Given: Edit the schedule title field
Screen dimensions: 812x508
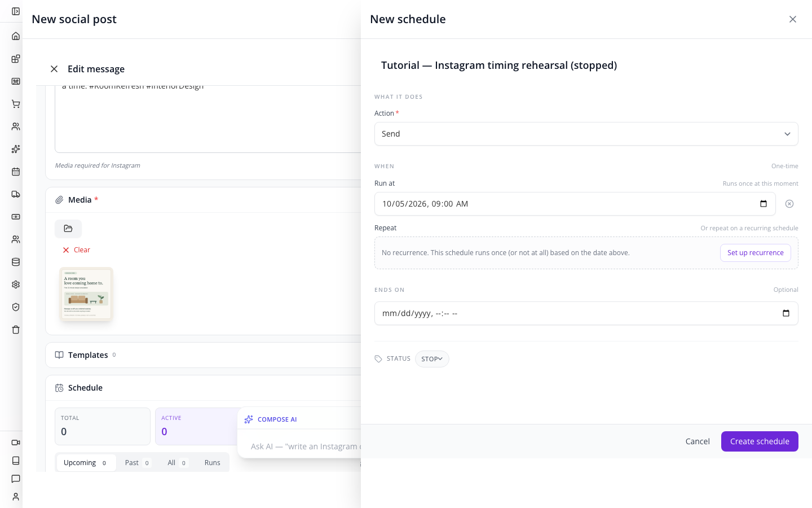Looking at the screenshot, I should click(x=586, y=65).
